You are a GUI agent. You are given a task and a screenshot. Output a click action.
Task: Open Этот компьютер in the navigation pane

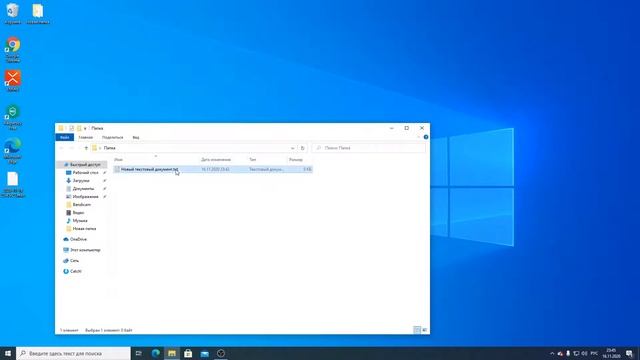85,250
